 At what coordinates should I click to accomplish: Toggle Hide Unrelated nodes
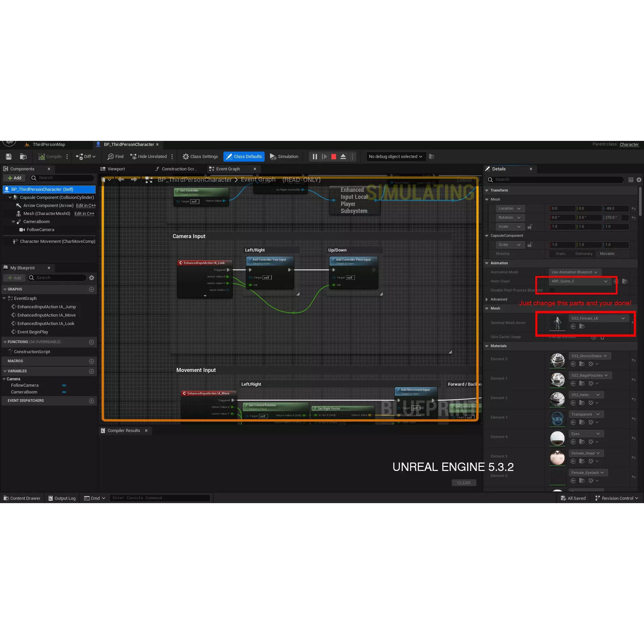149,157
